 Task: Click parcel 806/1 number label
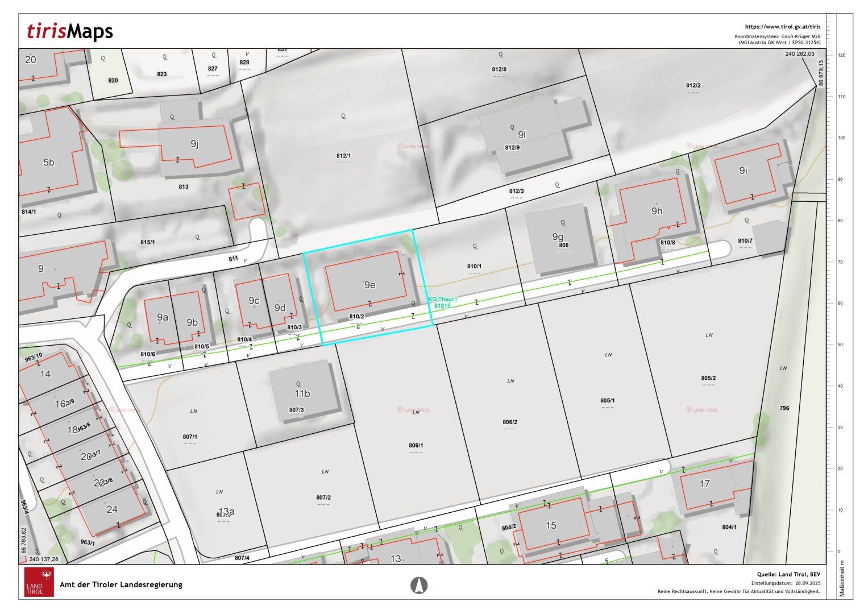(416, 446)
